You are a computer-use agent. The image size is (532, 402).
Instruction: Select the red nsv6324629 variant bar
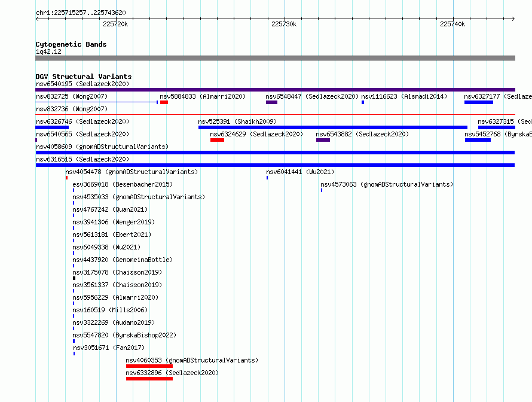coord(217,140)
